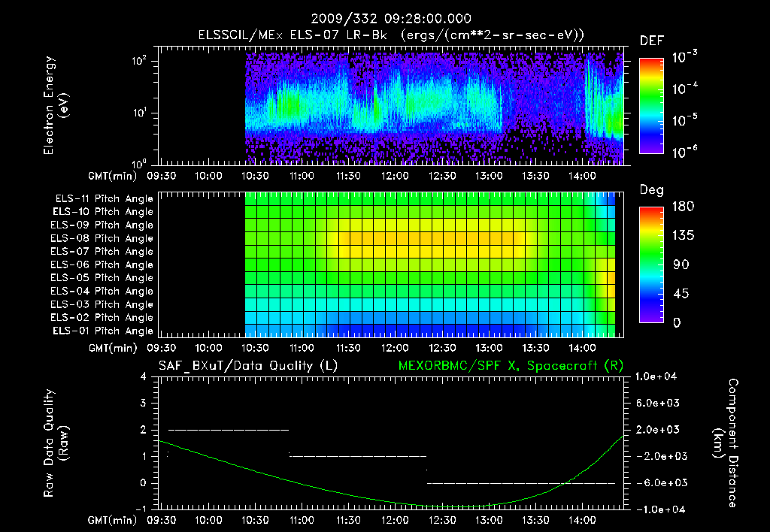
Task: Select the ELS-02 Pitch Angle row label
Action: (102, 318)
